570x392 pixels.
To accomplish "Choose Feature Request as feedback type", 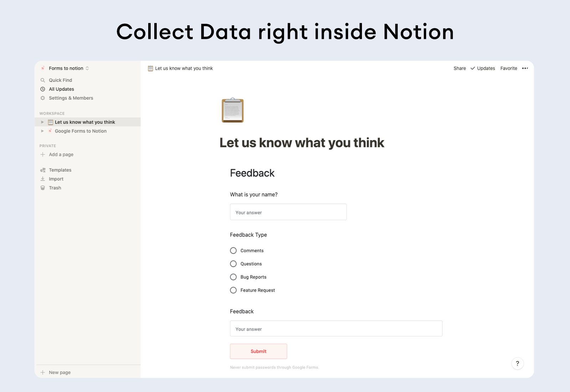I will pos(233,290).
